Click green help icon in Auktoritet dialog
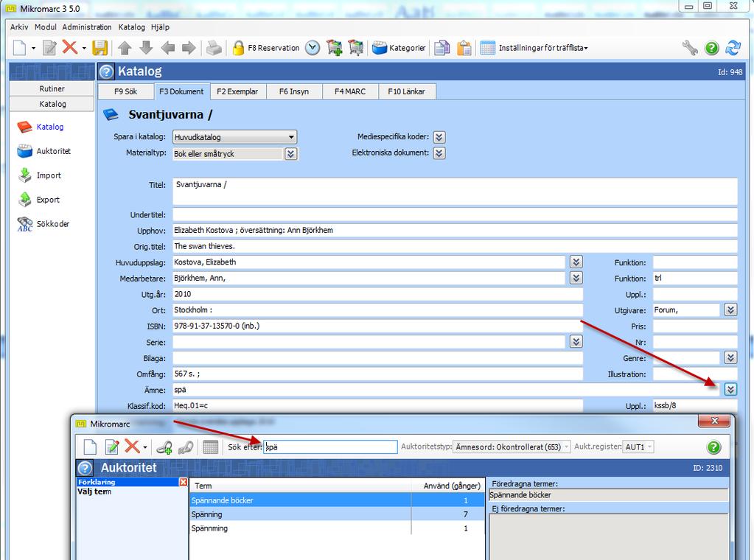 coord(714,447)
